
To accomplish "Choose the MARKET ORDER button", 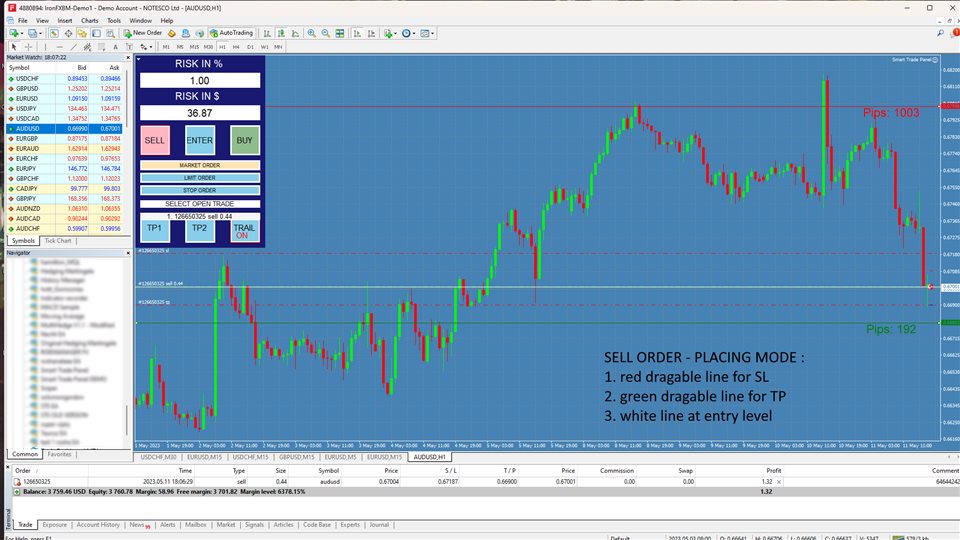I will pyautogui.click(x=200, y=165).
